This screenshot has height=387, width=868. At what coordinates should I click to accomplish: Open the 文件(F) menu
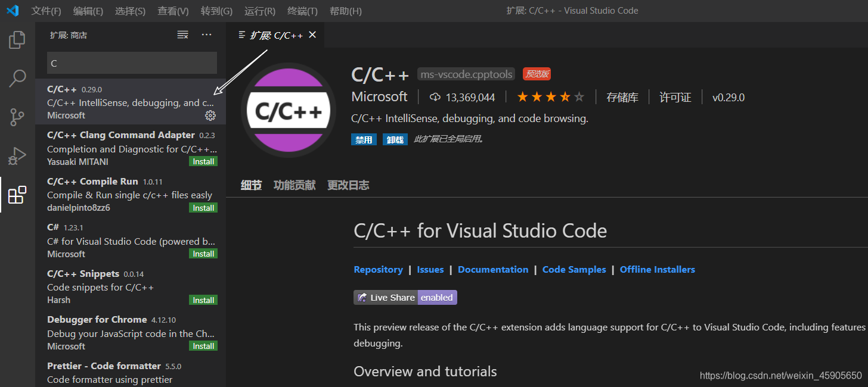pyautogui.click(x=46, y=11)
